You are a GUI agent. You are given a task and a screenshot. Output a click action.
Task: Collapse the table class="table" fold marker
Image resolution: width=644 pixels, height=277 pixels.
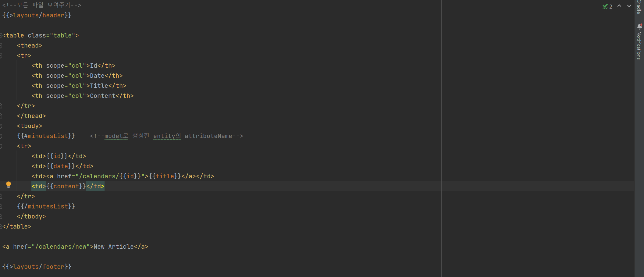(1, 36)
